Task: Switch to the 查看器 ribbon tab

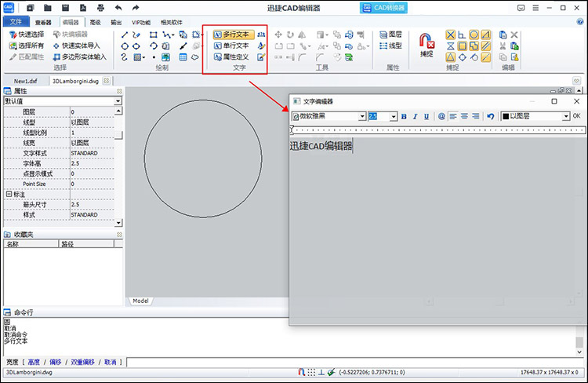Action: point(43,23)
